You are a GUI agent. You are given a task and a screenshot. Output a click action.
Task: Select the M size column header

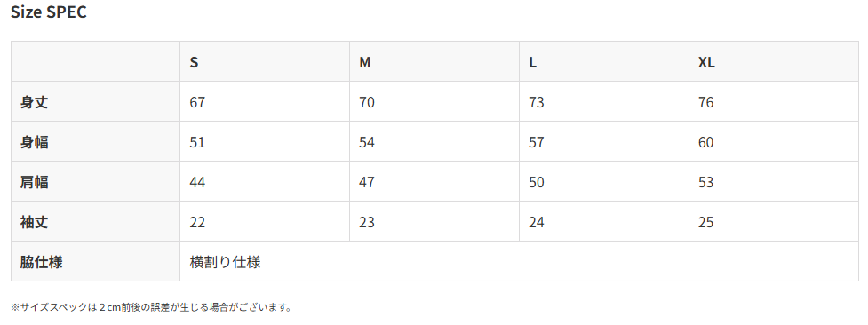[x=365, y=62]
